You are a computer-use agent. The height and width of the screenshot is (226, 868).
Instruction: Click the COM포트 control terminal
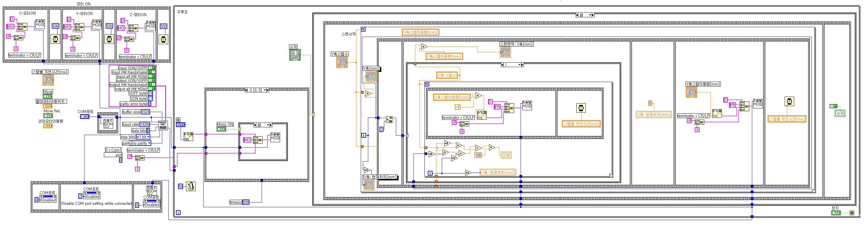(85, 117)
